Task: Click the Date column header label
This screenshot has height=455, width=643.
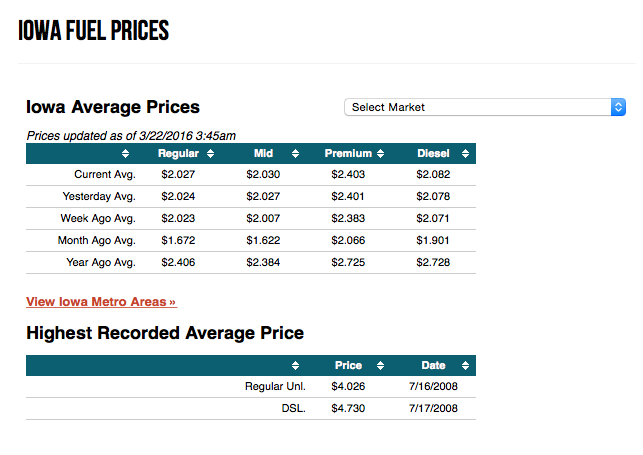Action: [x=433, y=365]
